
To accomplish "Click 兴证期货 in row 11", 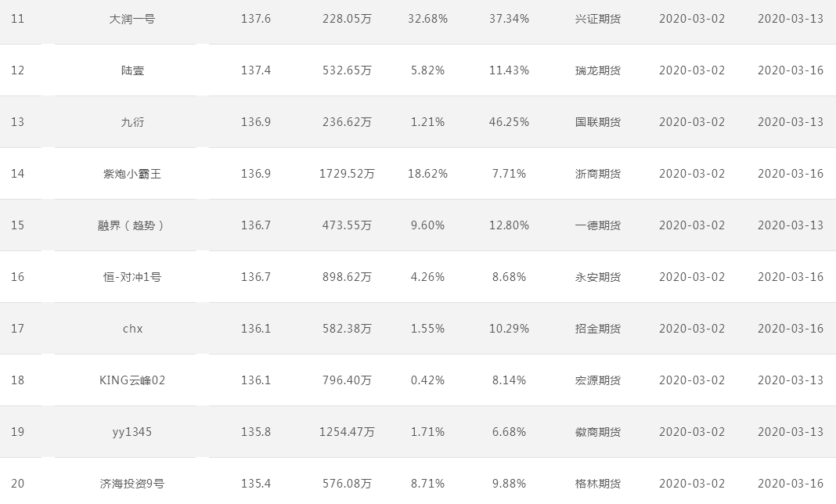I will (598, 20).
